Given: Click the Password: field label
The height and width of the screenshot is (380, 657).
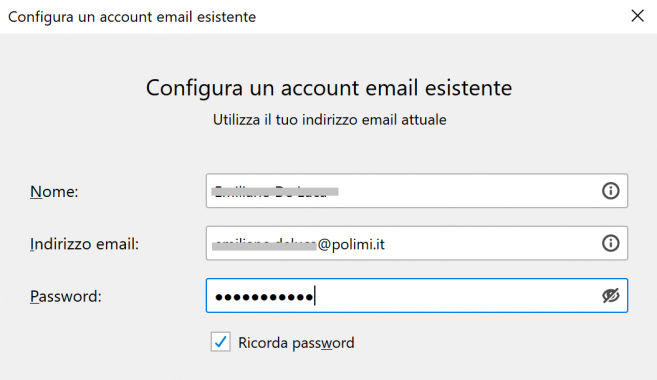Looking at the screenshot, I should tap(66, 296).
